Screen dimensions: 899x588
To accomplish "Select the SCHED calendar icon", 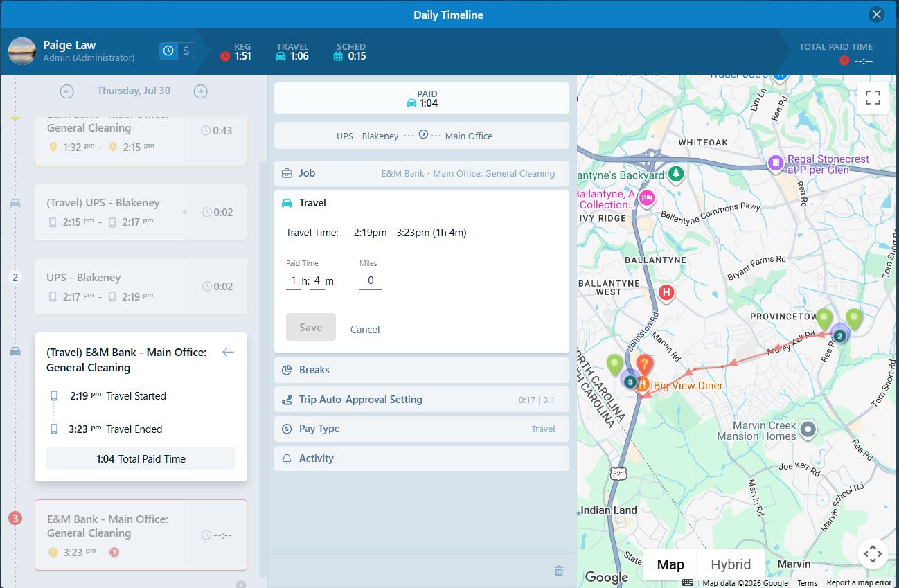I will coord(338,56).
